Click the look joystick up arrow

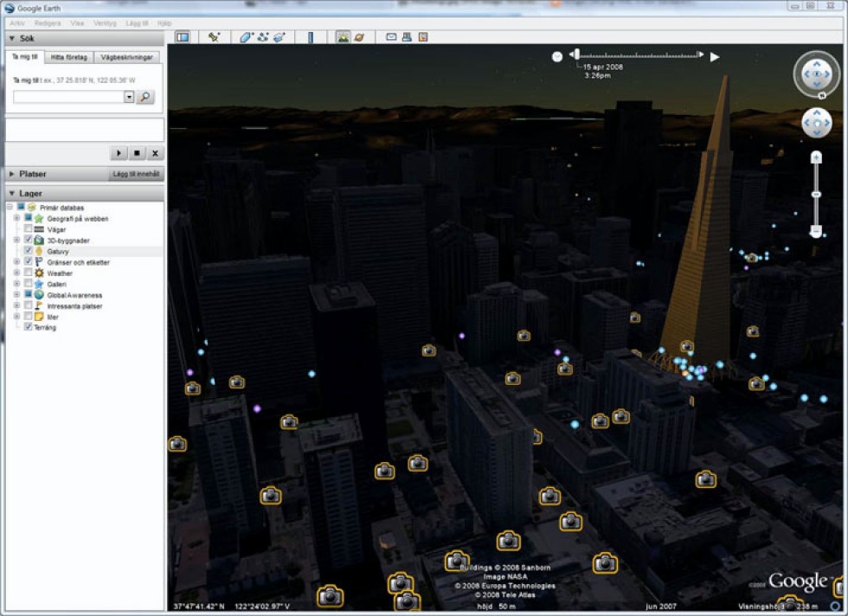[x=817, y=64]
